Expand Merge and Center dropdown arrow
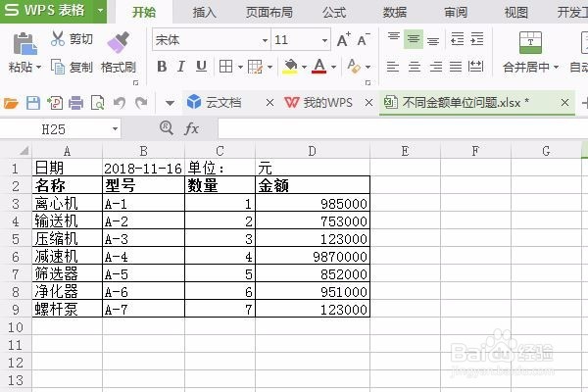 click(556, 68)
